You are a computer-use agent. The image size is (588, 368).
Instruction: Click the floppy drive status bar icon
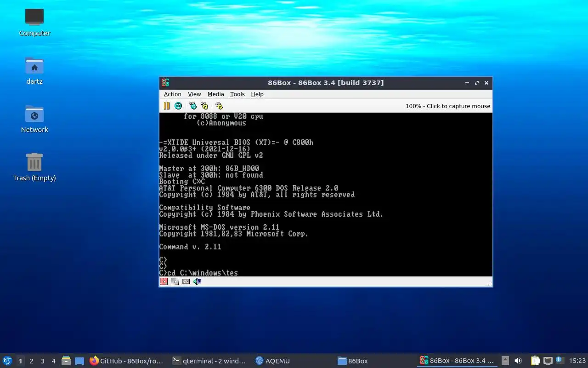click(x=164, y=282)
